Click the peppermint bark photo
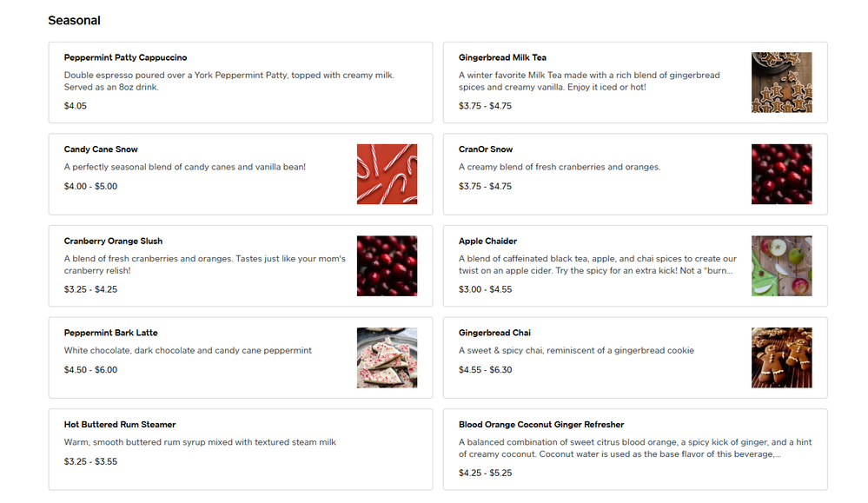Image resolution: width=868 pixels, height=503 pixels. click(387, 358)
